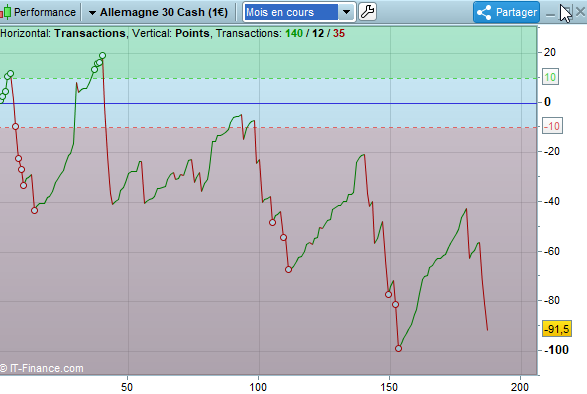Open the wrench settings icon
Image resolution: width=587 pixels, height=394 pixels.
click(x=367, y=12)
